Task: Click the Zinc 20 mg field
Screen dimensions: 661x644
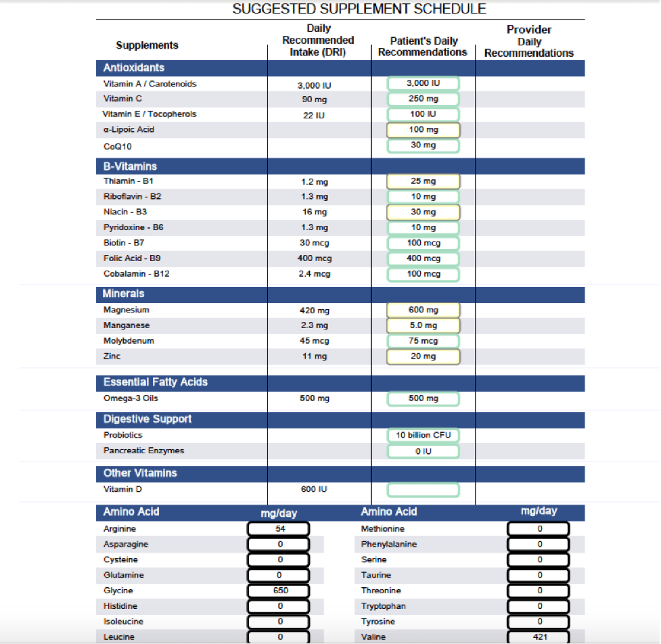Action: [423, 356]
